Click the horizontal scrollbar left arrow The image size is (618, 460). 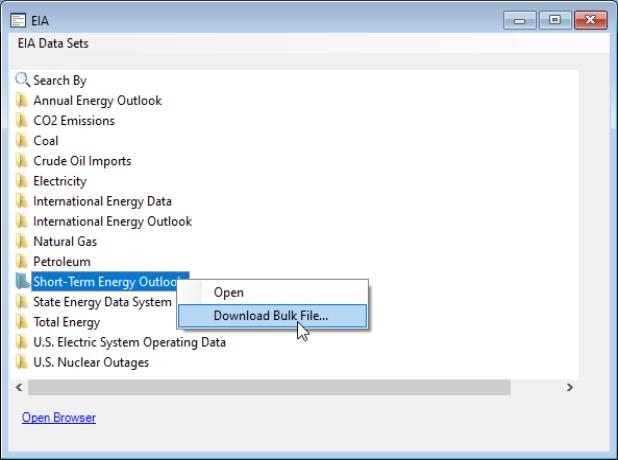21,387
